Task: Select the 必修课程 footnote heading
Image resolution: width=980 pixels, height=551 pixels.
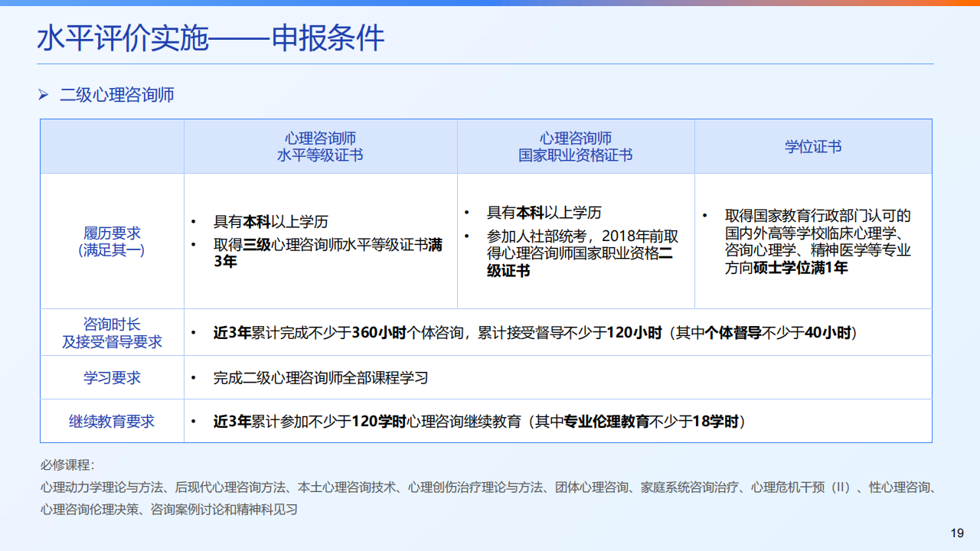Action: tap(67, 465)
